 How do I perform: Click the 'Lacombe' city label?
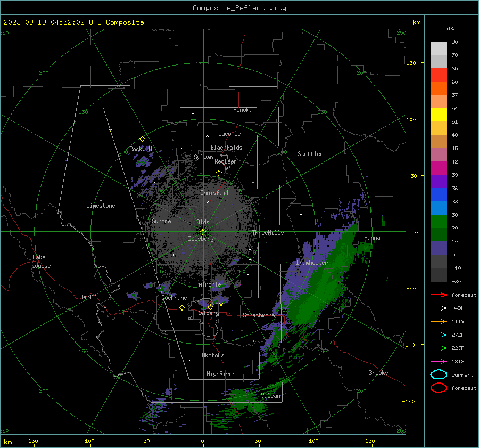coord(229,134)
